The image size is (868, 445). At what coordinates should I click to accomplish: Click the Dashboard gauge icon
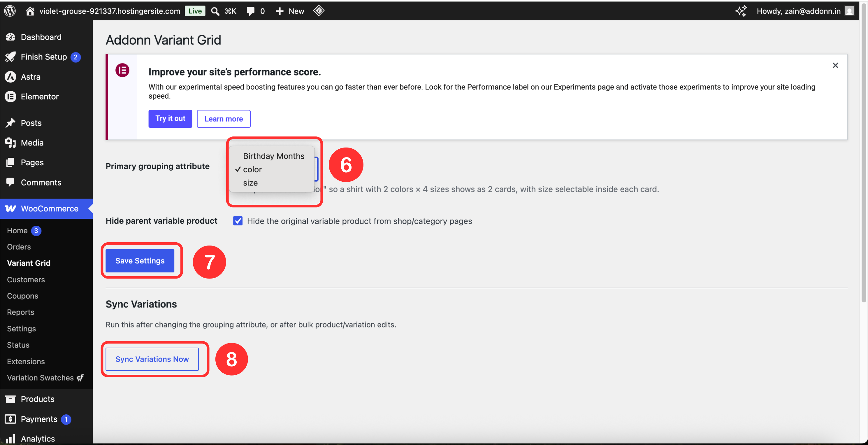[x=10, y=37]
